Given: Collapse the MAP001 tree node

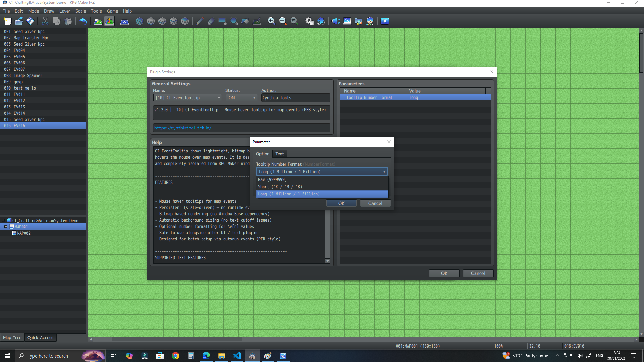Looking at the screenshot, I should click(6, 227).
